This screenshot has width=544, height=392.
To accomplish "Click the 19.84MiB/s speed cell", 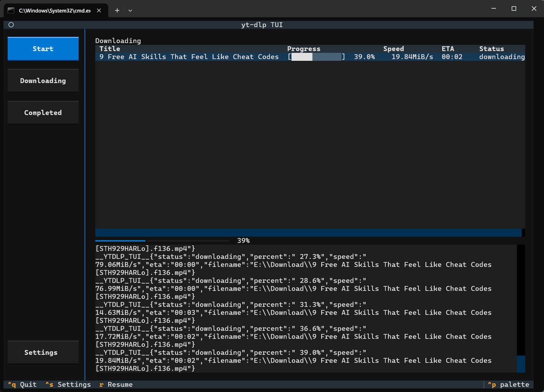I will pos(413,57).
